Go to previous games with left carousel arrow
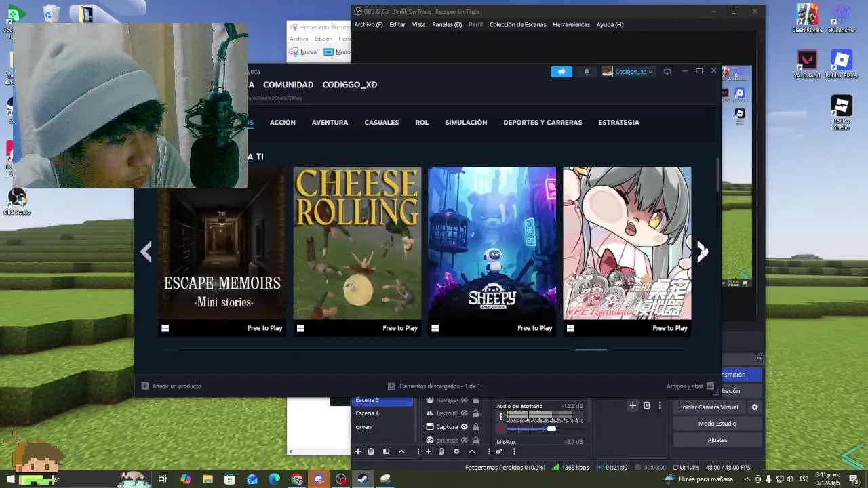Image resolution: width=868 pixels, height=488 pixels. coord(146,251)
